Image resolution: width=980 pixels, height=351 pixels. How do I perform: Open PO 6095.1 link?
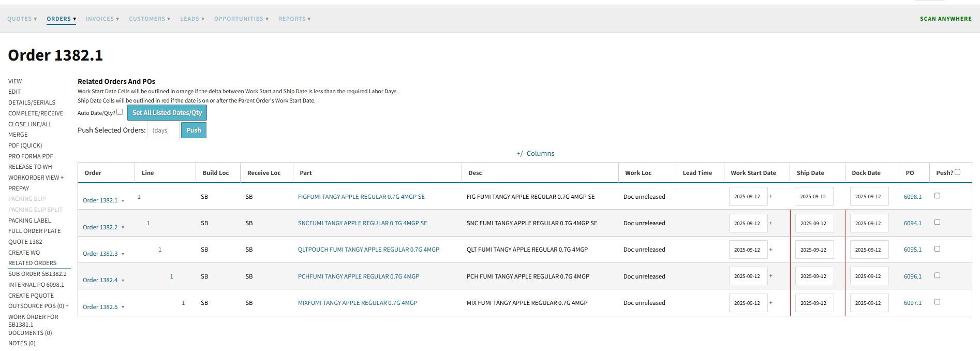coord(912,250)
